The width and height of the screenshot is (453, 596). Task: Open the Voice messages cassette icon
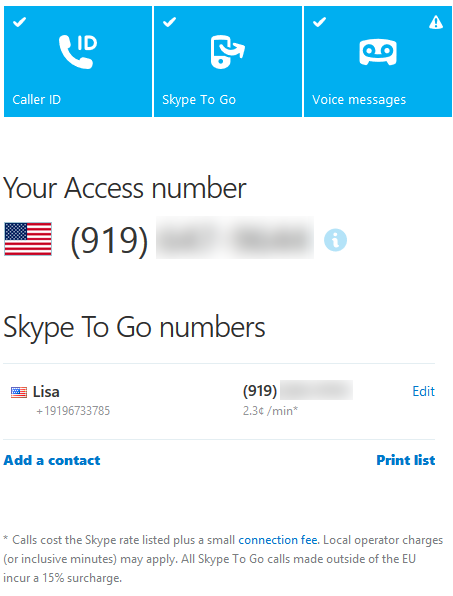pos(378,52)
